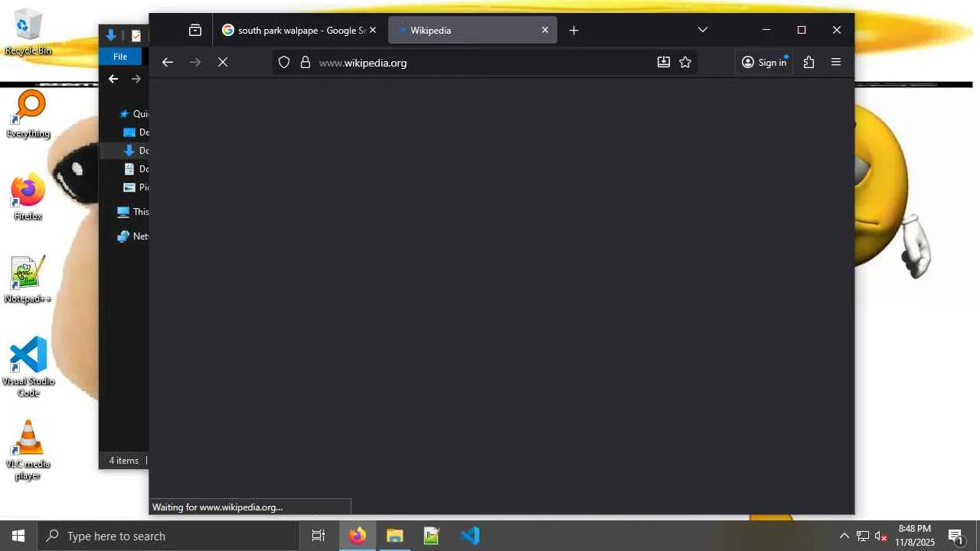This screenshot has width=980, height=551.
Task: Click the "4 items" status text in Explorer
Action: (x=124, y=461)
